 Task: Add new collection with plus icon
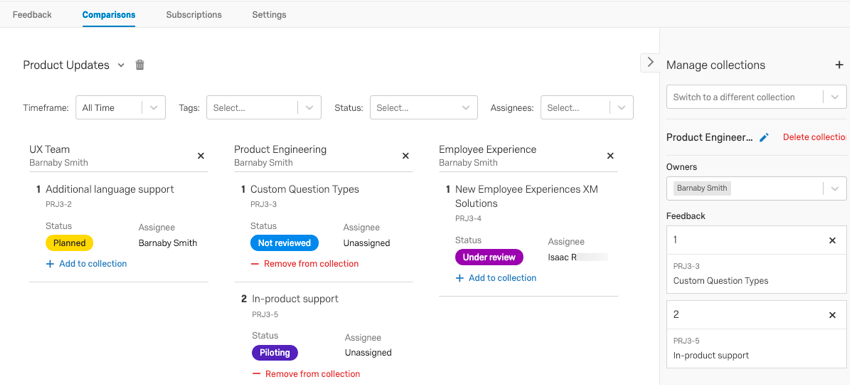839,65
